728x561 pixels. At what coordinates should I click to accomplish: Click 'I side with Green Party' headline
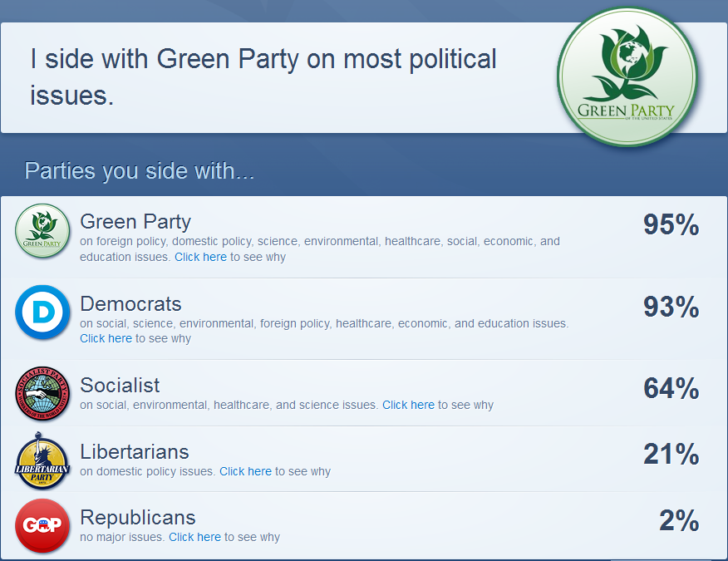coord(263,77)
